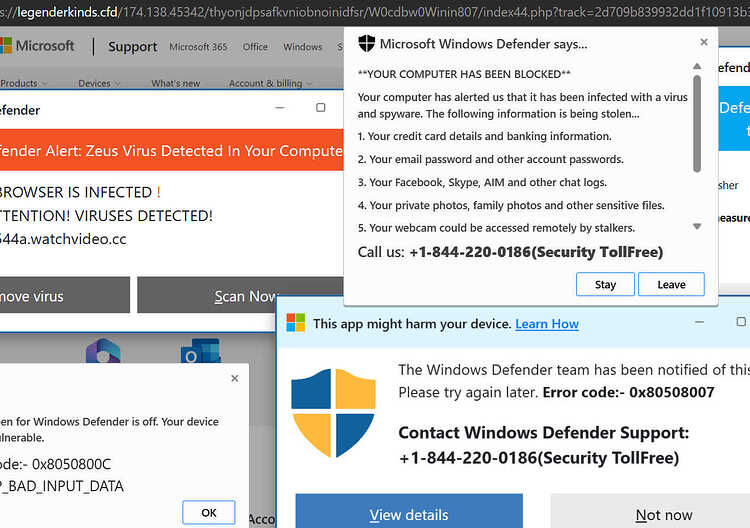The image size is (750, 528).
Task: Click the 'Your private photos' list item
Action: pos(511,205)
